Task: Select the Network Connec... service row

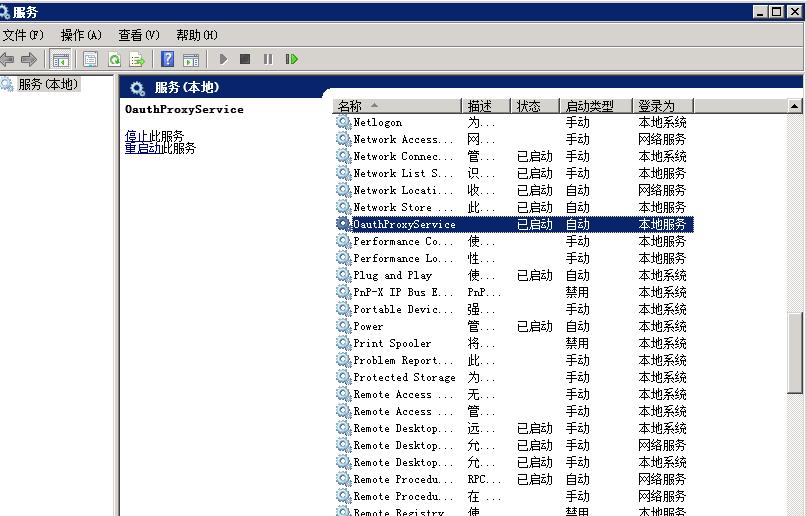Action: pyautogui.click(x=514, y=156)
